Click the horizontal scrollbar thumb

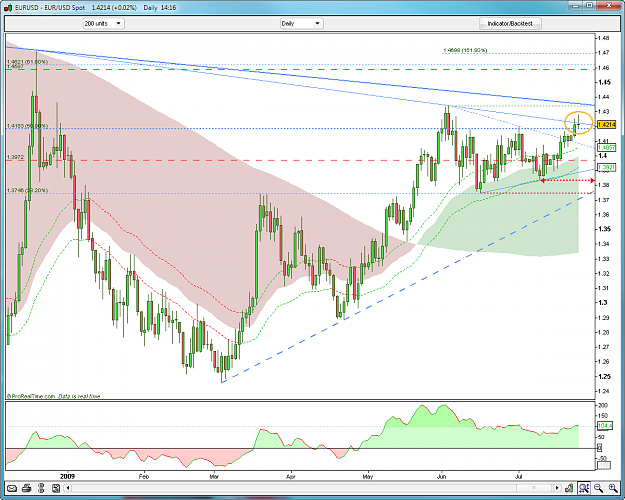point(534,488)
